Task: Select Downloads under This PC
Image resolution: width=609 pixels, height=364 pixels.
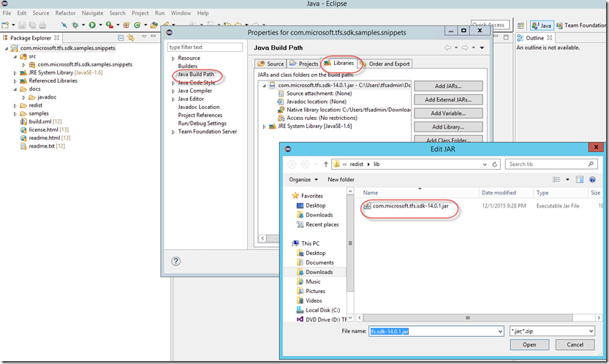Action: (319, 272)
